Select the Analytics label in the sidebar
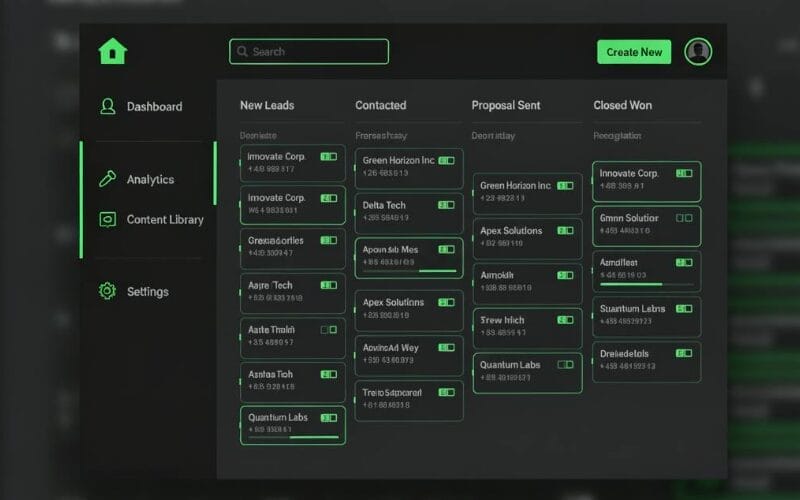Image resolution: width=800 pixels, height=500 pixels. (151, 180)
